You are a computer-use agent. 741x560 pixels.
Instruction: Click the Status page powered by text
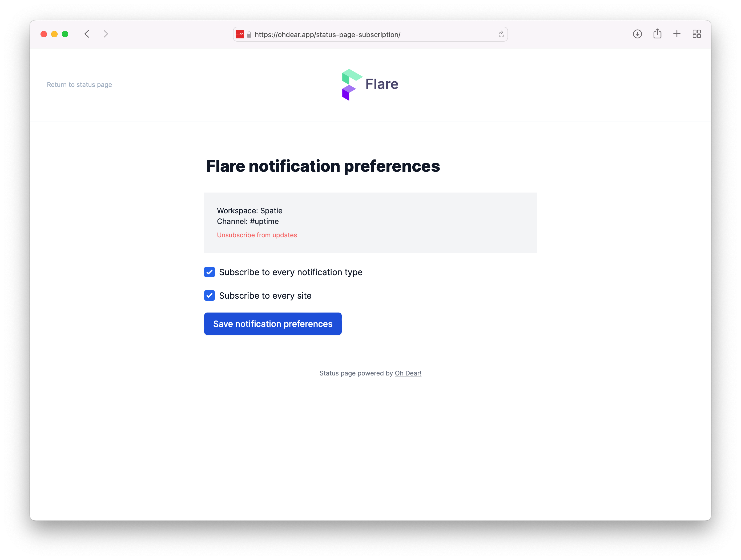click(x=356, y=373)
